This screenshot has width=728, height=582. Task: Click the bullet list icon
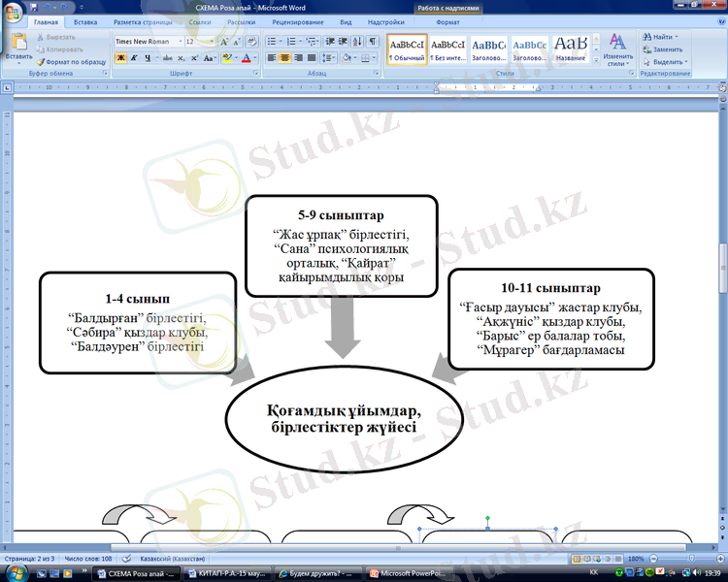click(271, 42)
